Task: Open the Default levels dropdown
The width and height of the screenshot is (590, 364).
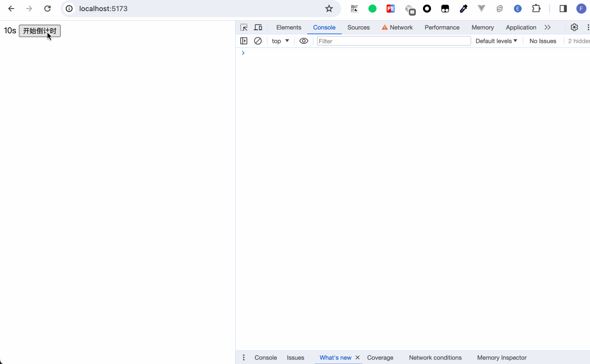Action: pos(496,41)
